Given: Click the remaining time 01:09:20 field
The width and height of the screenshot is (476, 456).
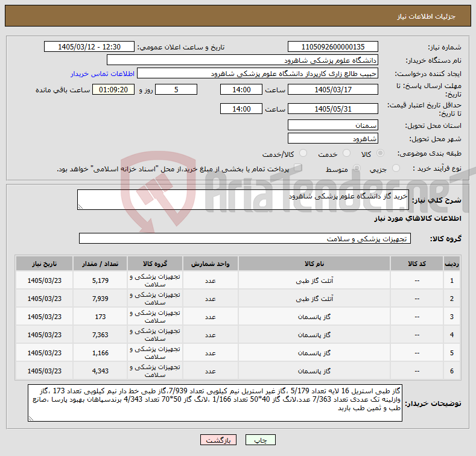Looking at the screenshot, I should pos(113,89).
